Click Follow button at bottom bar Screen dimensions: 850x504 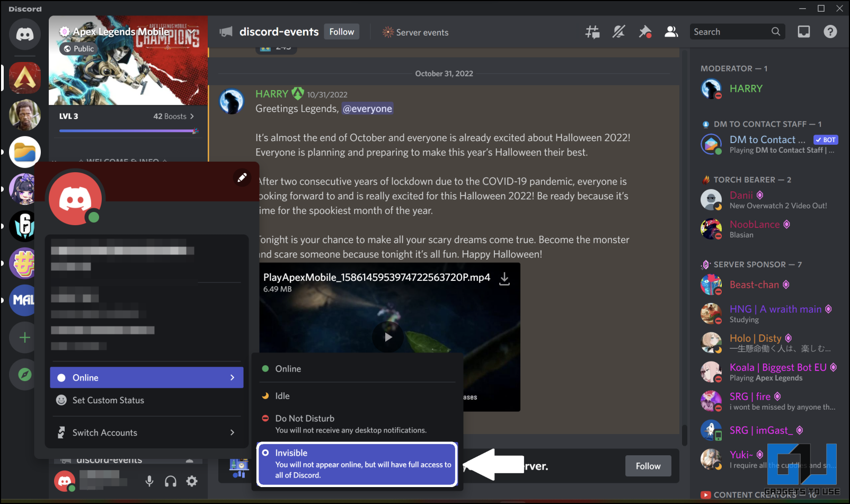click(x=648, y=466)
